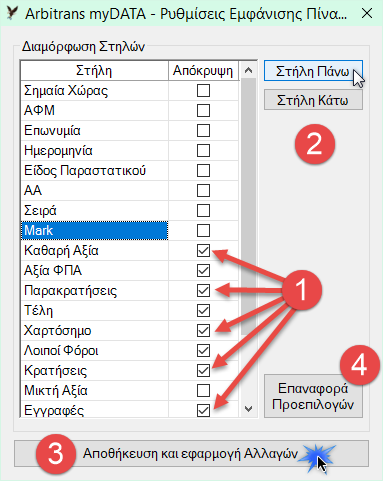Image resolution: width=383 pixels, height=481 pixels.
Task: Select the Είδος Παραστατικού row
Action: pyautogui.click(x=94, y=171)
